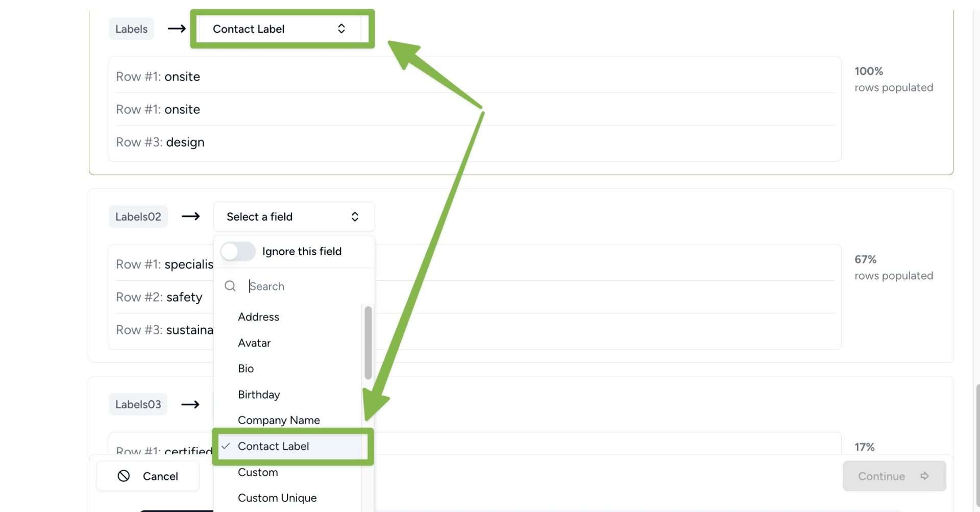Toggle the Ignore this field switch
This screenshot has height=512, width=980.
(238, 251)
